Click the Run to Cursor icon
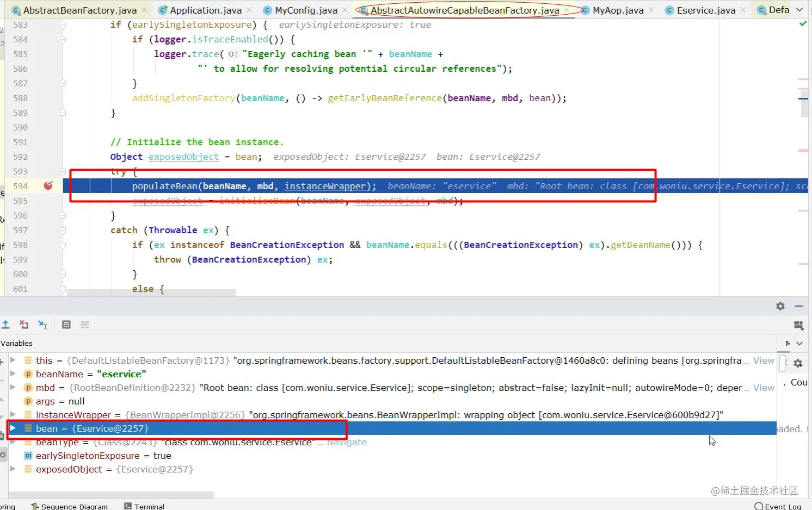This screenshot has width=812, height=510. click(43, 325)
